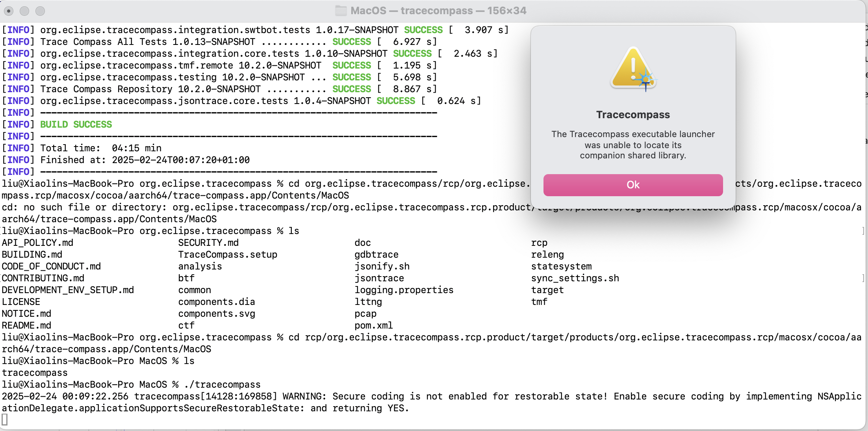Click the tracecompass.testing 10.2.0-SNAPSHOT line
The image size is (868, 431).
(219, 77)
